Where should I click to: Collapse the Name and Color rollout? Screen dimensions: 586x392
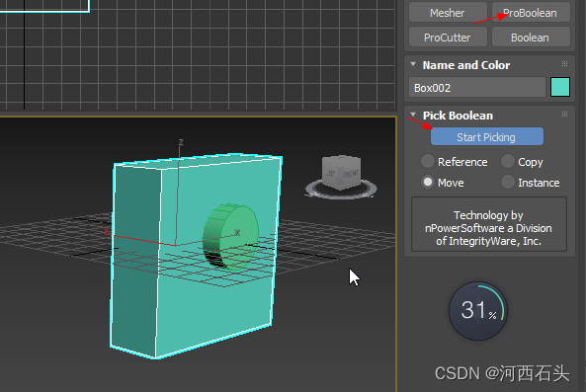(x=413, y=64)
